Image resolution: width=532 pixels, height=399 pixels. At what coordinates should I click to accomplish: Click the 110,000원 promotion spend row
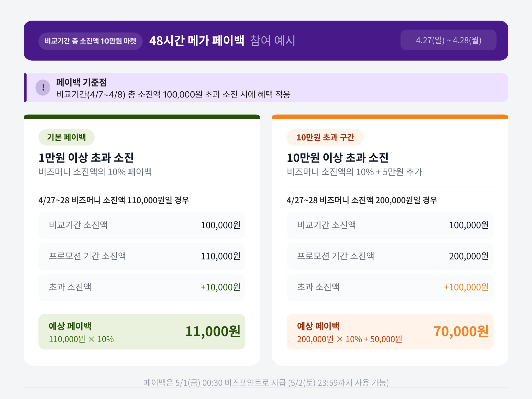tap(142, 256)
